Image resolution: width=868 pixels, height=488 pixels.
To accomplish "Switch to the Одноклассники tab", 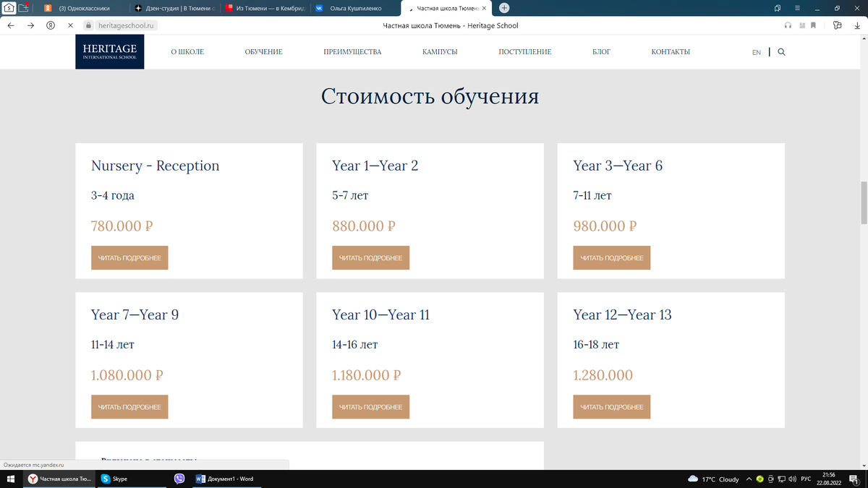I will 84,8.
